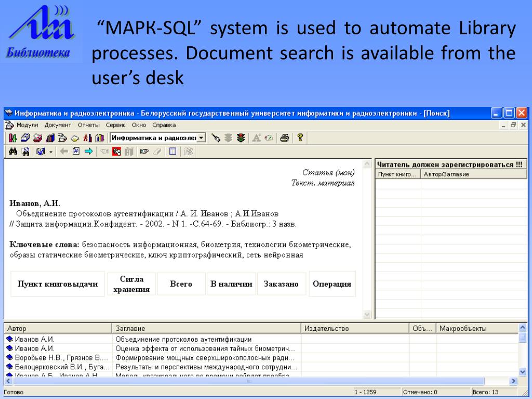Expand the arrow beside the book icon
Screen dimensions: 532x399
click(51, 152)
